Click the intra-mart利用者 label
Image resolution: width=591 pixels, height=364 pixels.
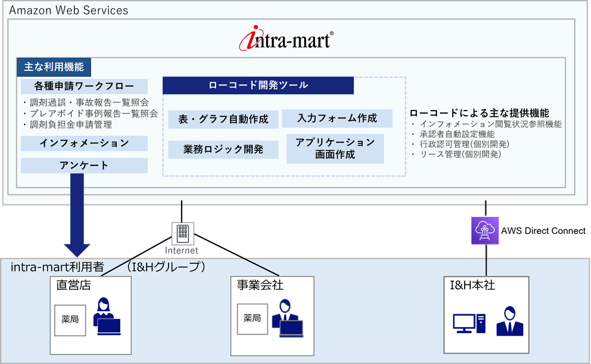tap(57, 267)
